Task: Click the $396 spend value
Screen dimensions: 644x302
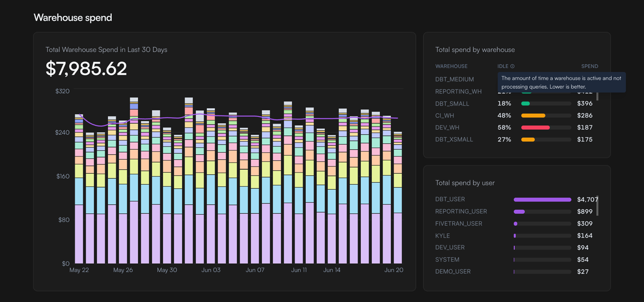Action: tap(585, 104)
